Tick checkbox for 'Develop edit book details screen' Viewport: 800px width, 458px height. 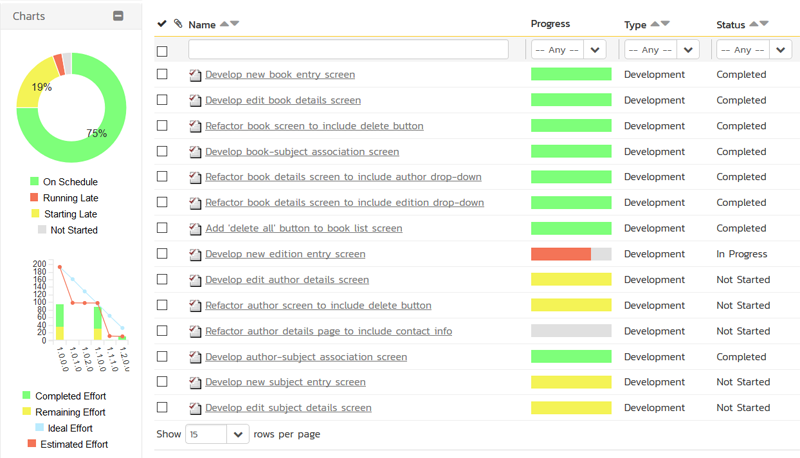coord(162,100)
